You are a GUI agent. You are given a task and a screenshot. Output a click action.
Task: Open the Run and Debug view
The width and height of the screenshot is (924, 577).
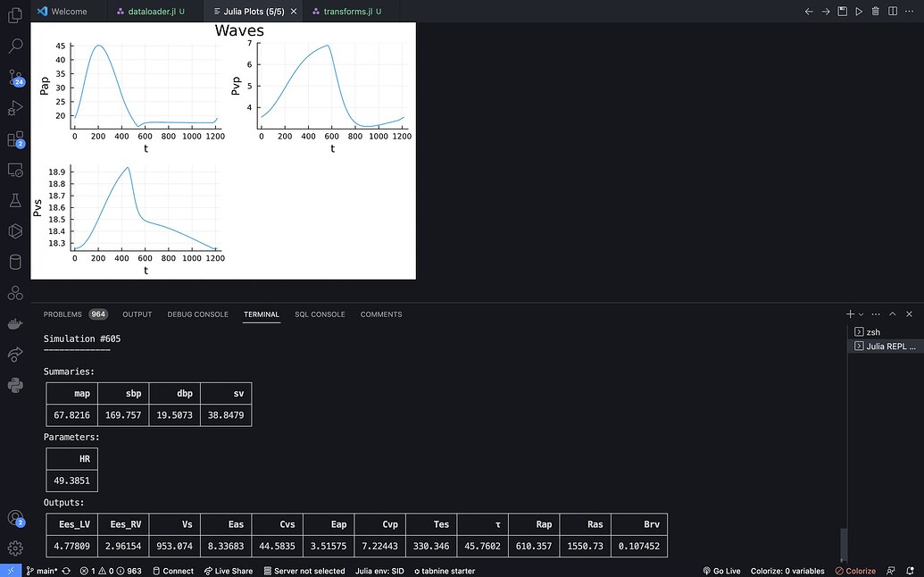[15, 108]
